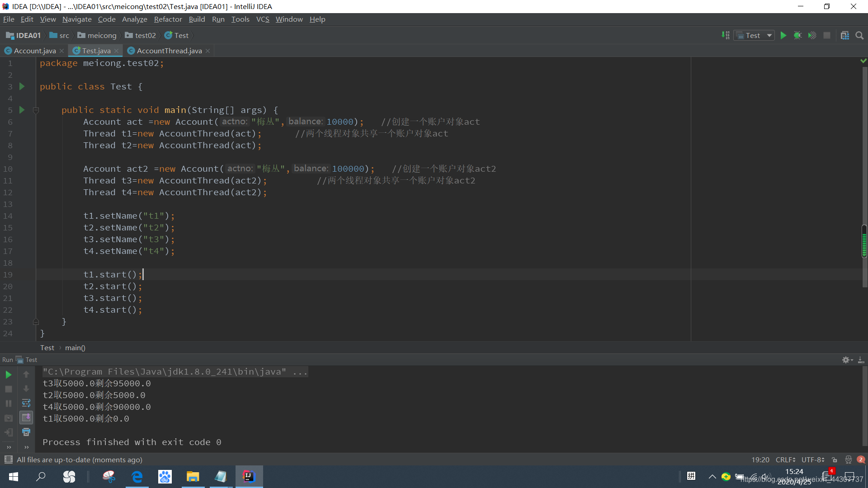Screen dimensions: 868x488
Task: Jump to next stack trace (down arrow)
Action: pyautogui.click(x=26, y=389)
